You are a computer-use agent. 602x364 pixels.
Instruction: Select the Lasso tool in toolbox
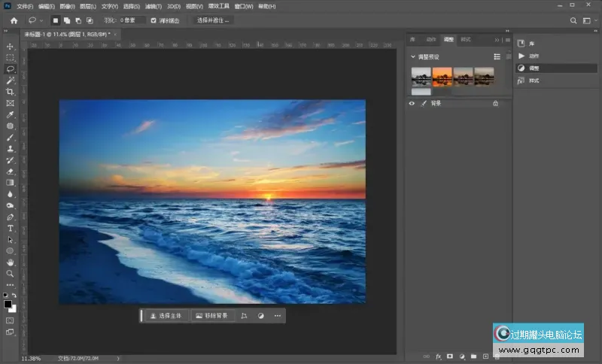10,69
